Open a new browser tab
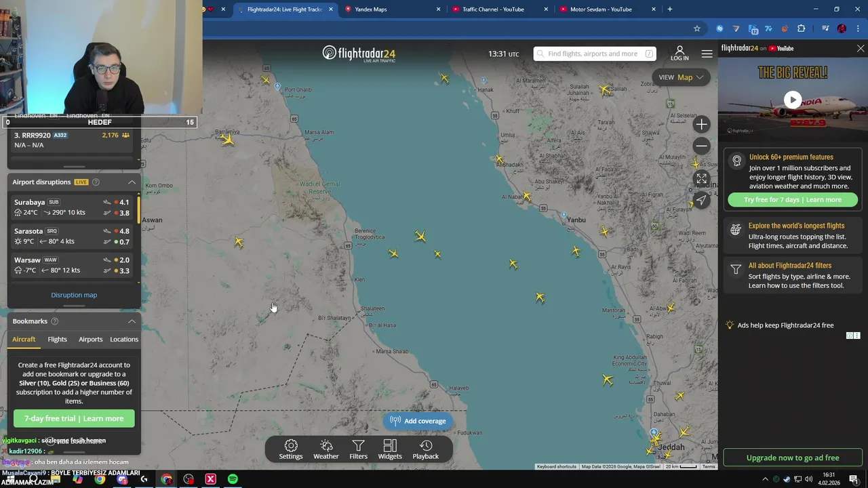Screen dimensions: 868x488 tap(670, 9)
